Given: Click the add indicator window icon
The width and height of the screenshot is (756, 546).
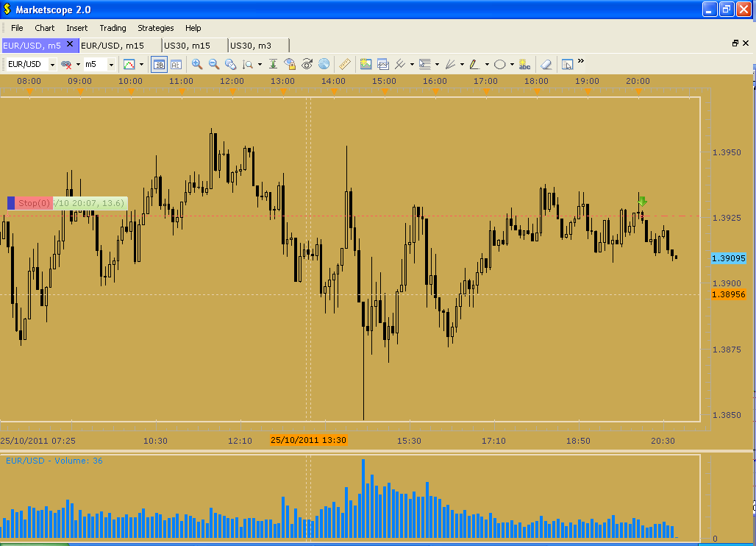Looking at the screenshot, I should coord(383,64).
